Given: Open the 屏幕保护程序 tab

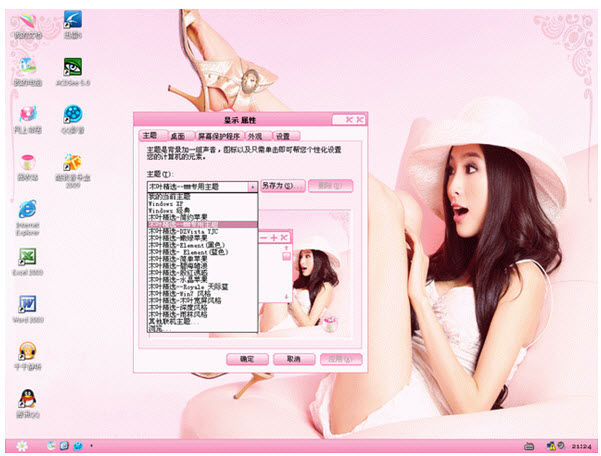Looking at the screenshot, I should (218, 134).
